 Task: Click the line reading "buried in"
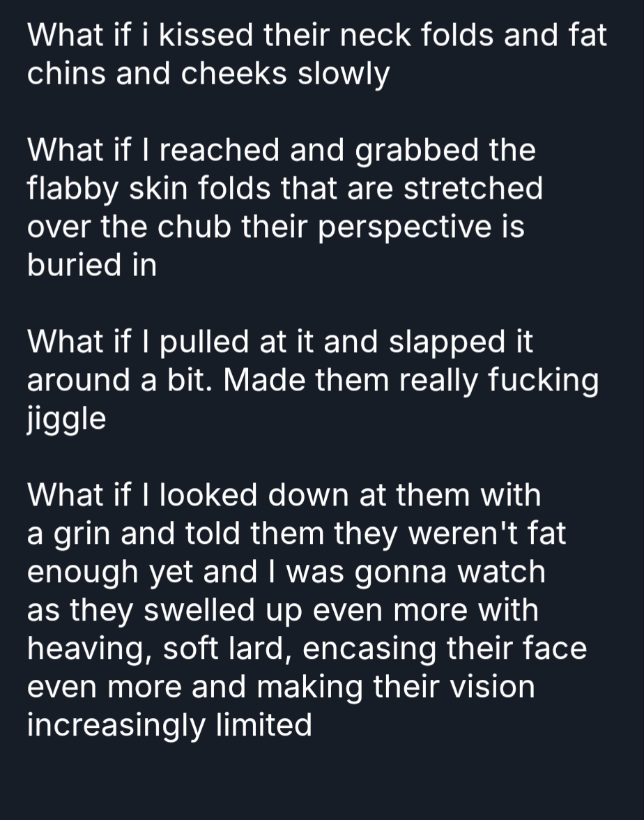point(91,265)
